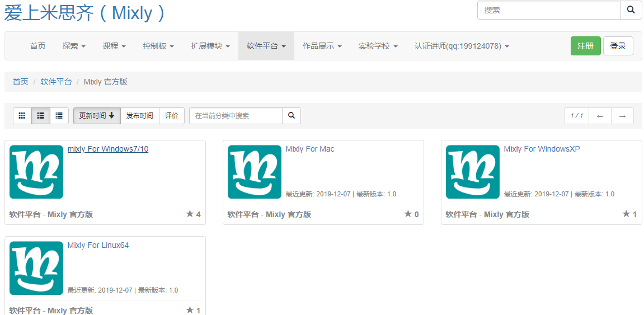Click the 登录 button
Image resolution: width=644 pixels, height=315 pixels.
pos(618,46)
